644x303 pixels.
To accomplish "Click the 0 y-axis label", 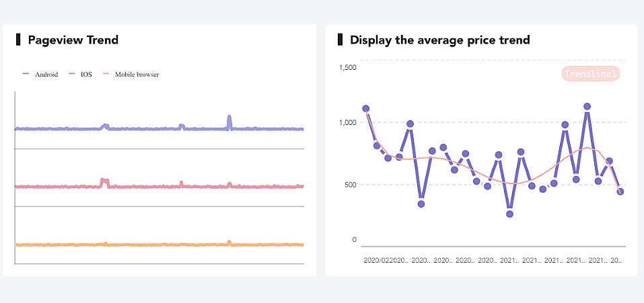I will click(354, 240).
